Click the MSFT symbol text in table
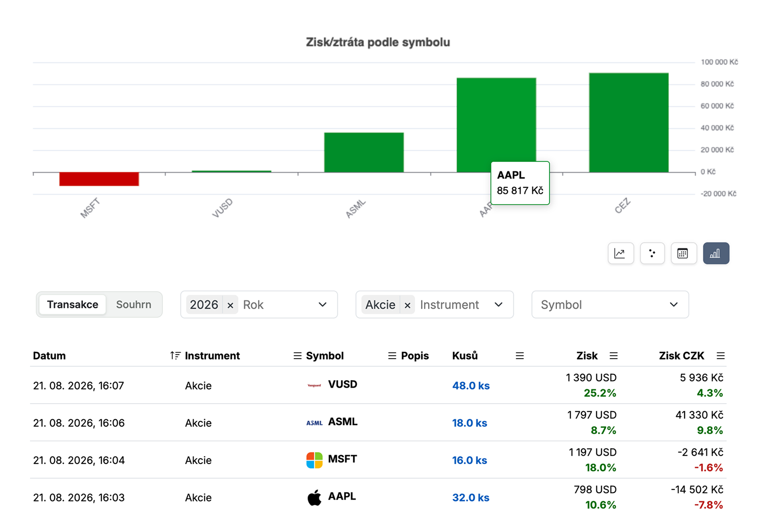The width and height of the screenshot is (765, 532). 342,459
